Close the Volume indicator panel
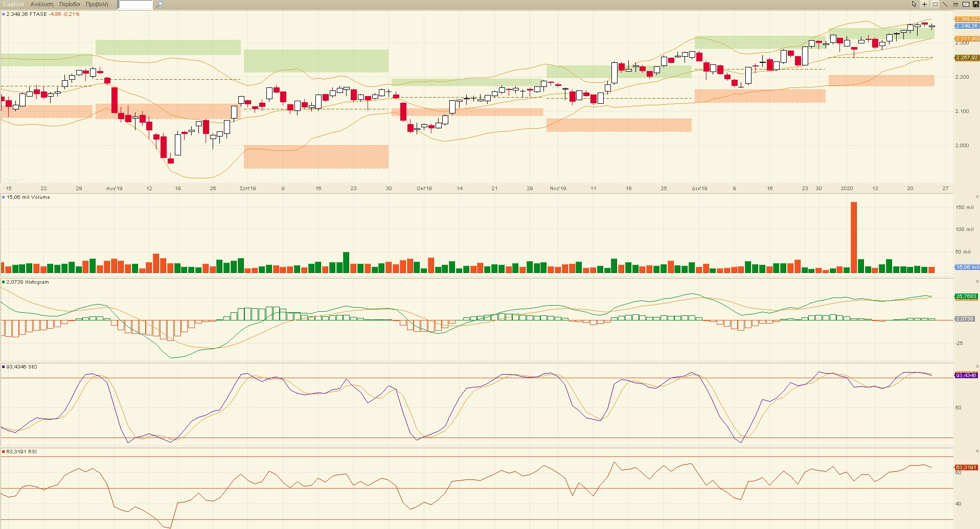 tap(977, 197)
